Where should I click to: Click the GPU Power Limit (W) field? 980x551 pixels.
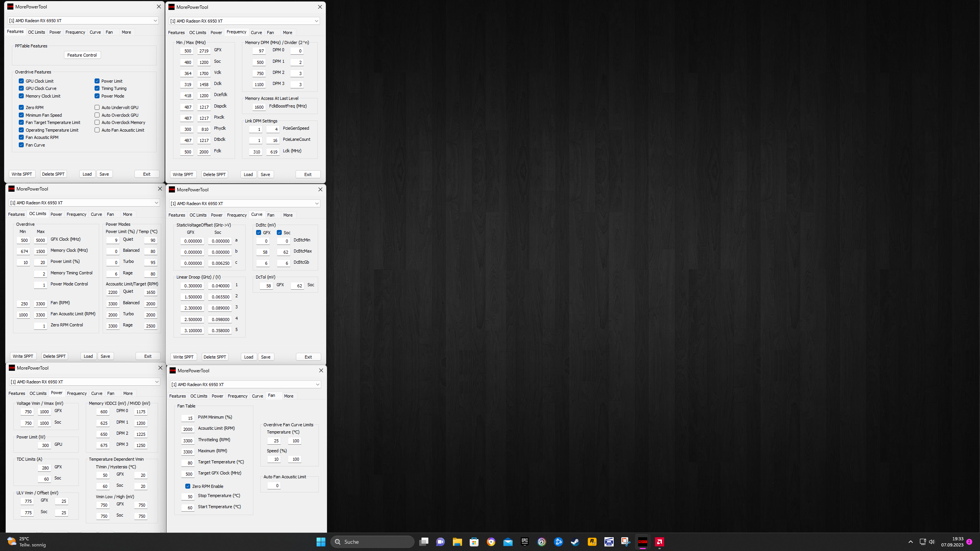click(x=44, y=445)
